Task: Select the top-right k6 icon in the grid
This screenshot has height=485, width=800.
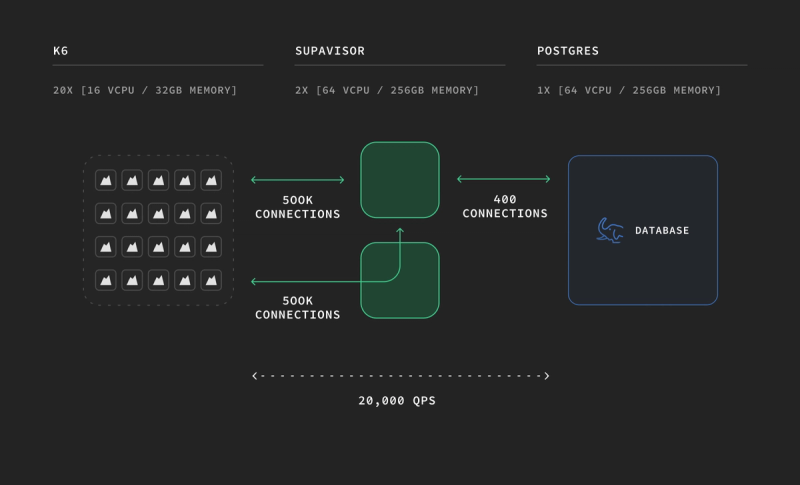Action: (211, 180)
